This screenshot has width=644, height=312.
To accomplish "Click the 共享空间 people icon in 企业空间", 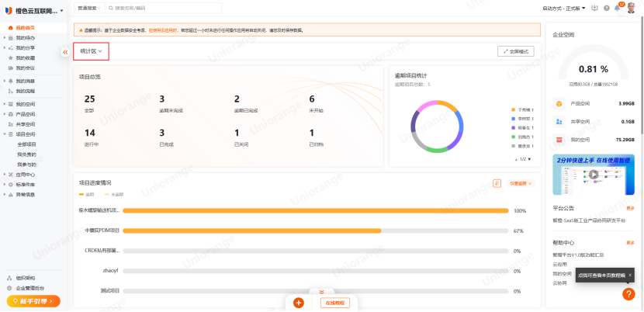I will coord(559,122).
